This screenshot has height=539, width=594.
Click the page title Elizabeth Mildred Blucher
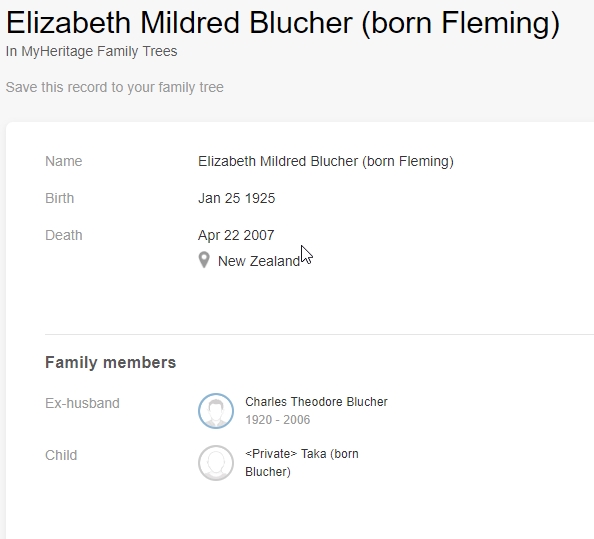(283, 23)
